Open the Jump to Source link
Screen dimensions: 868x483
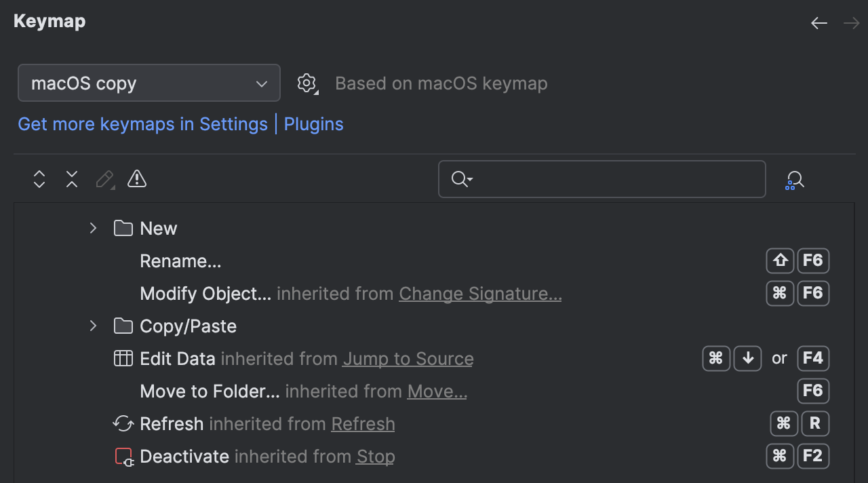tap(408, 359)
